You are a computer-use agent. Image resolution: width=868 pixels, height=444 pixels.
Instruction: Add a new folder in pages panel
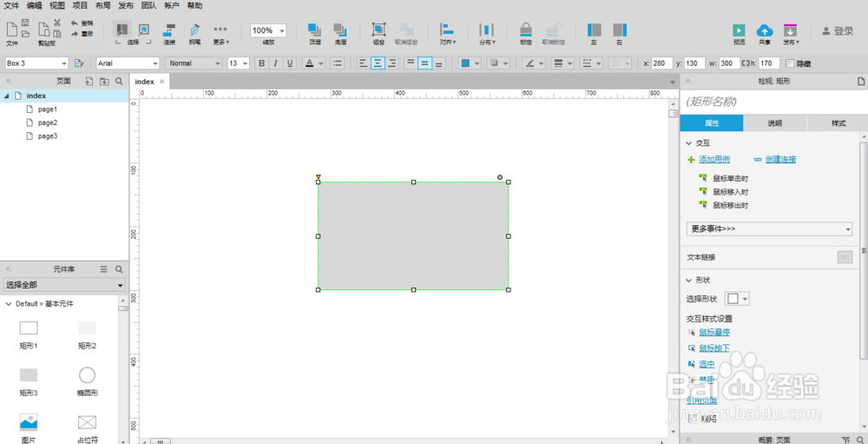point(104,82)
